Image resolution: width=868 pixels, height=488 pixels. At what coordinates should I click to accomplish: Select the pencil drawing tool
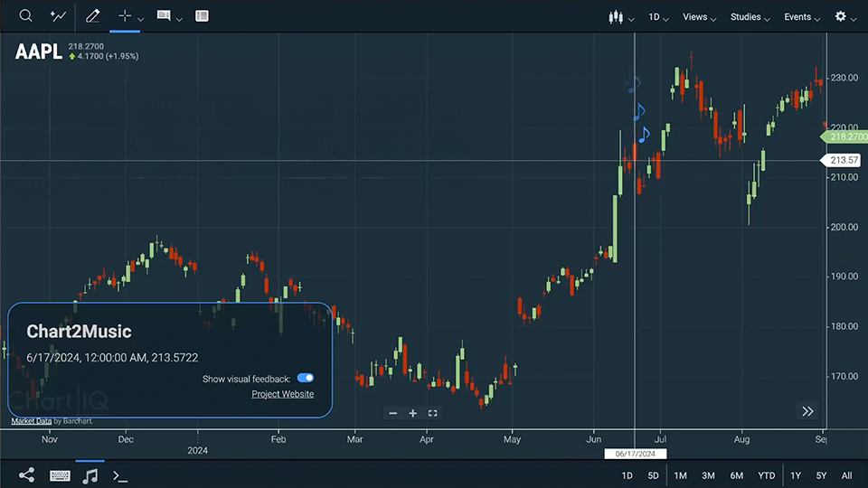click(x=92, y=16)
